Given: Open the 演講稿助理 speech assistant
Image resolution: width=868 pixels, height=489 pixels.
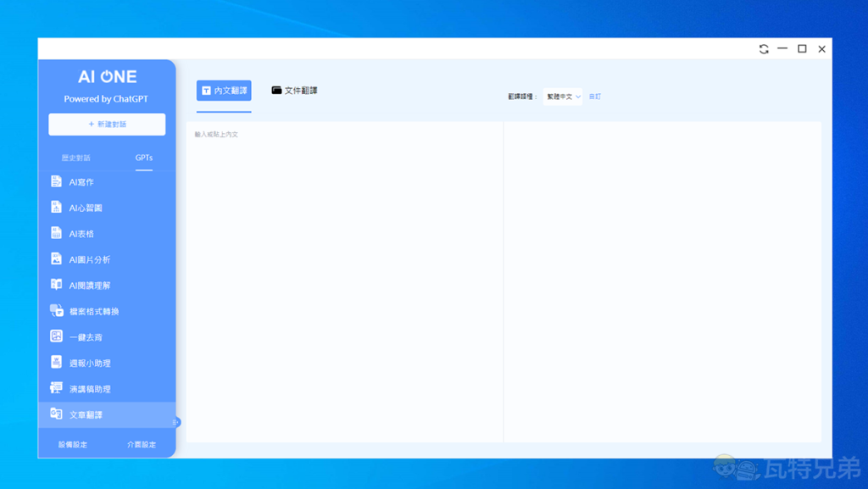Looking at the screenshot, I should coord(89,389).
